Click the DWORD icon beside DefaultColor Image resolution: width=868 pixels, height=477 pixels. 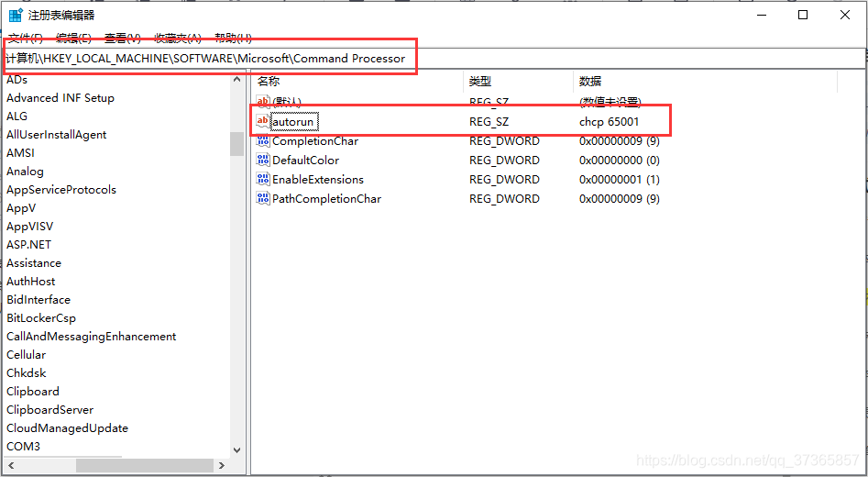tap(263, 161)
